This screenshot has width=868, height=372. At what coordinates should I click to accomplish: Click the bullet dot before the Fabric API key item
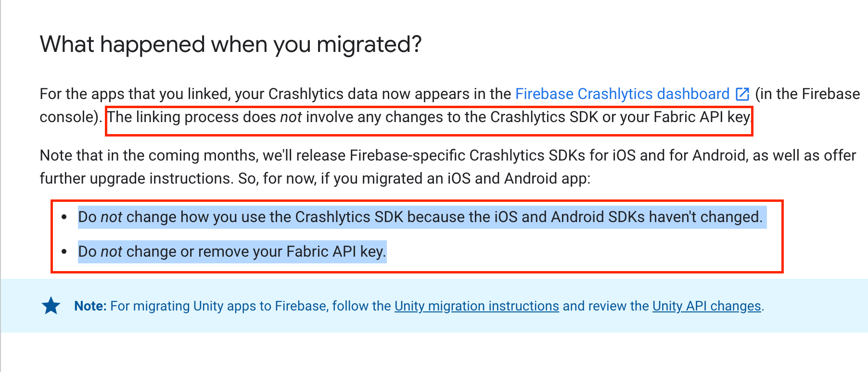pyautogui.click(x=64, y=251)
